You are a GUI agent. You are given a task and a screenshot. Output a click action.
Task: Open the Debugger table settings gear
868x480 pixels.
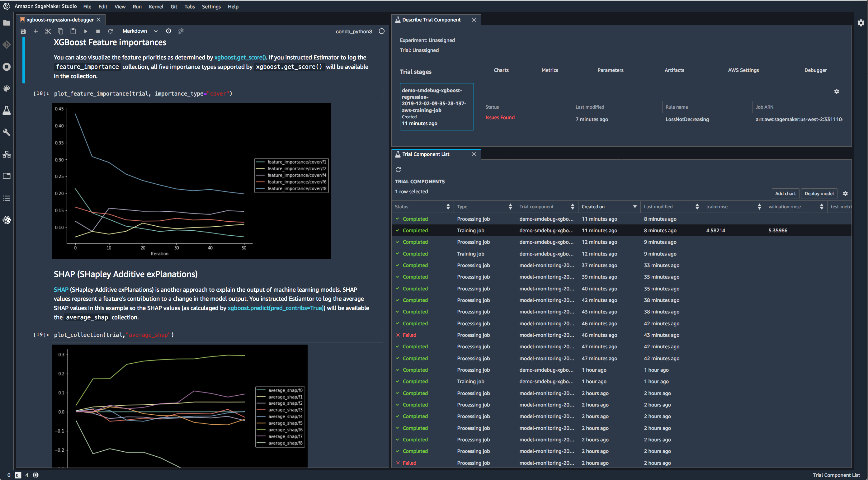836,91
